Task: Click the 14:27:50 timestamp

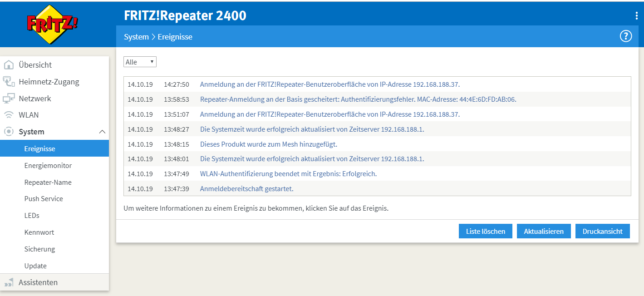Action: (177, 84)
